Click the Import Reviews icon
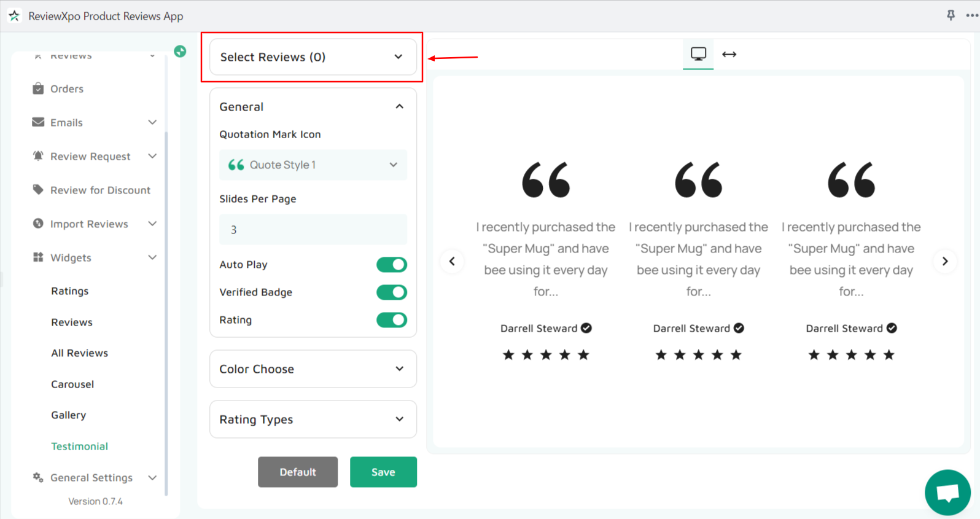The width and height of the screenshot is (980, 519). point(38,224)
